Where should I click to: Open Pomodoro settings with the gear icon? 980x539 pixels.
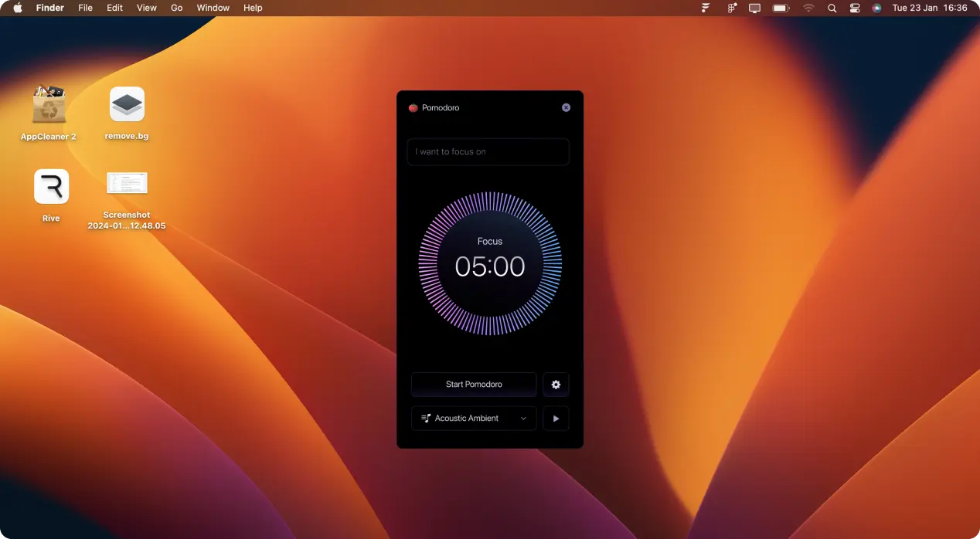click(556, 385)
